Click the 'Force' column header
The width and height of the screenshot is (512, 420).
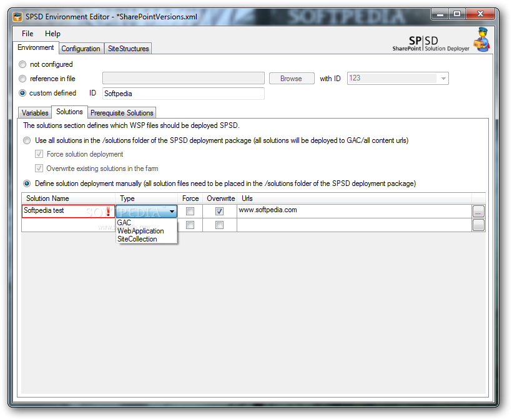pos(190,198)
